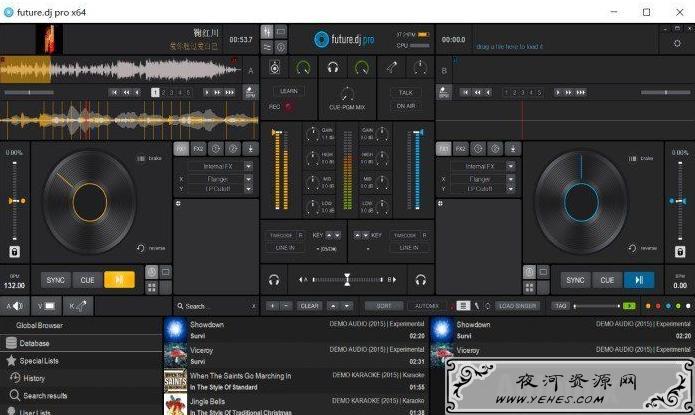Select the K karaoke tab above browser

[78, 306]
